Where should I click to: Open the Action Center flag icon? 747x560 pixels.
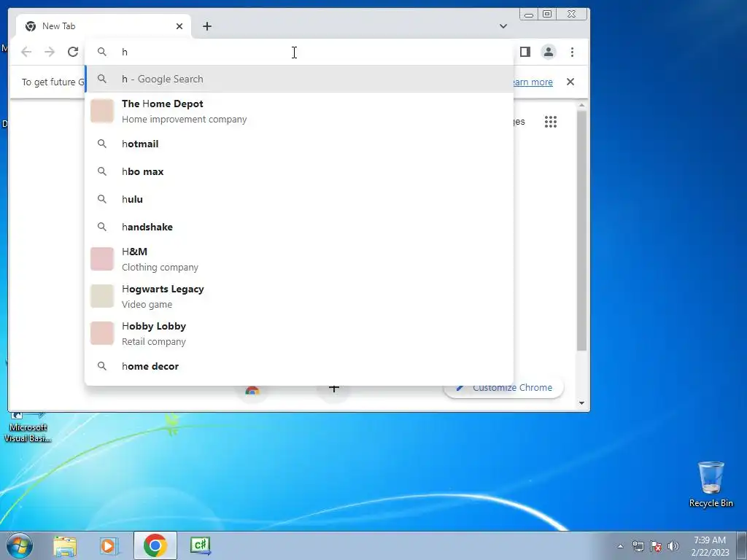(656, 546)
